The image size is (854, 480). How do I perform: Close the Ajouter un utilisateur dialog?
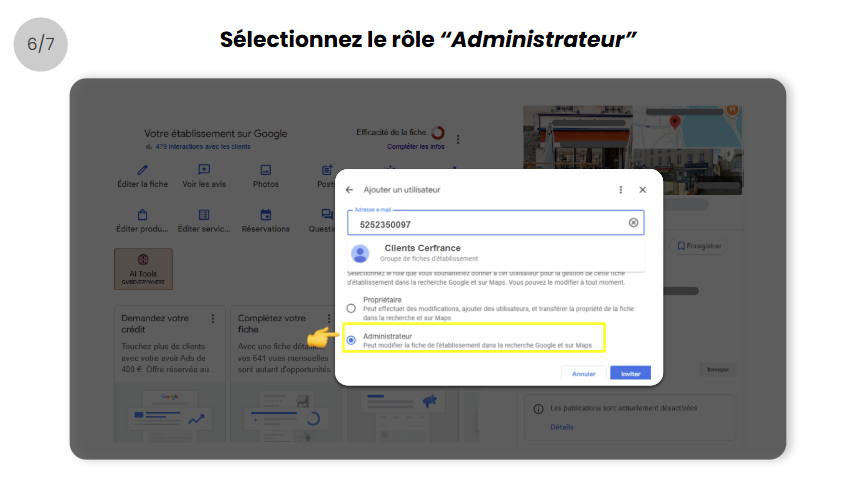coord(642,189)
